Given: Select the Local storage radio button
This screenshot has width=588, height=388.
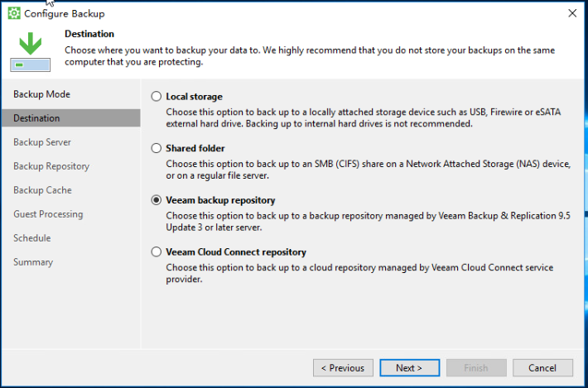Looking at the screenshot, I should pos(156,97).
